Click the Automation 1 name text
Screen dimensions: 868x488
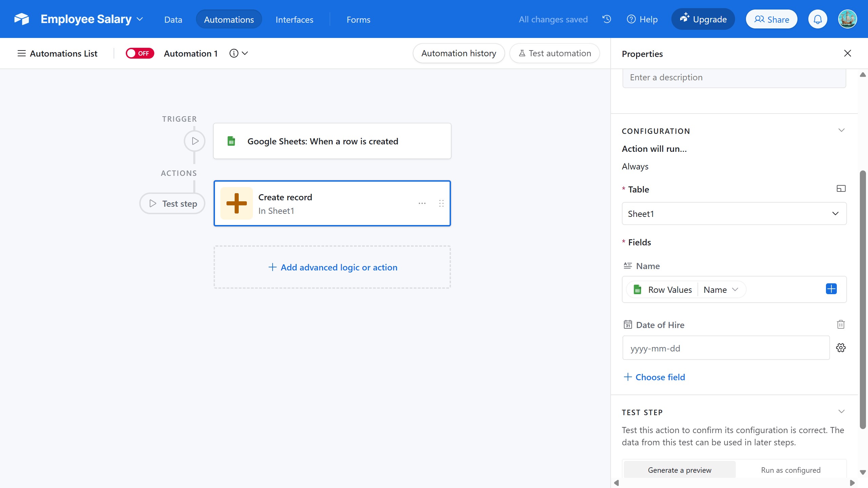pos(191,53)
